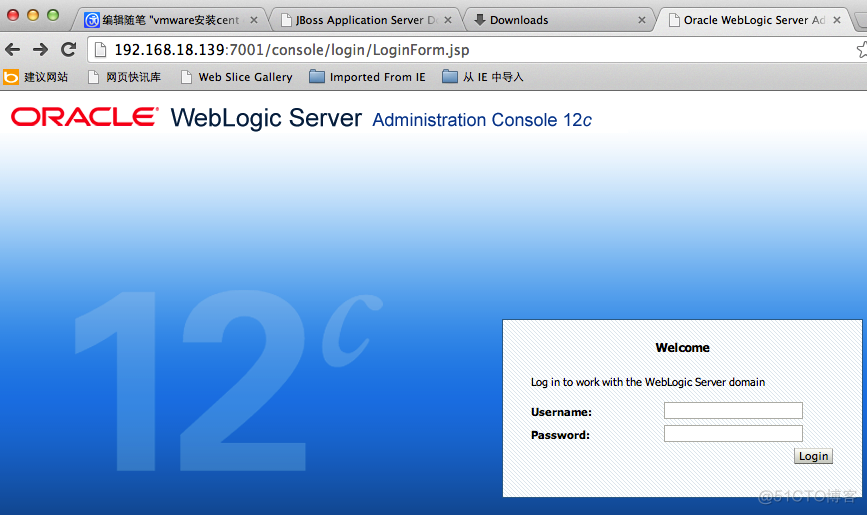Image resolution: width=867 pixels, height=515 pixels.
Task: Click the yellow minimize window button
Action: tap(33, 15)
